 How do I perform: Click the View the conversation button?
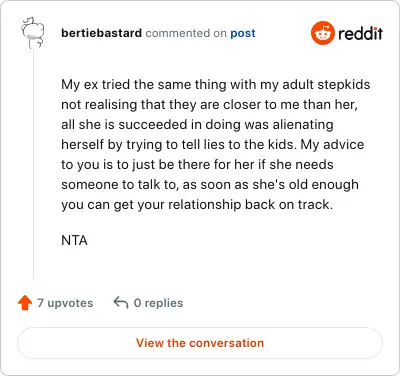tap(200, 343)
